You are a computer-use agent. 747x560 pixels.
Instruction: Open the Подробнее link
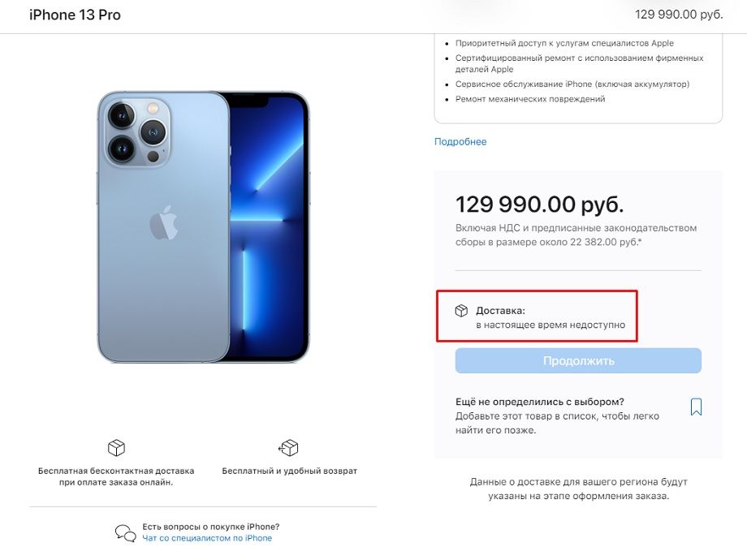click(460, 142)
